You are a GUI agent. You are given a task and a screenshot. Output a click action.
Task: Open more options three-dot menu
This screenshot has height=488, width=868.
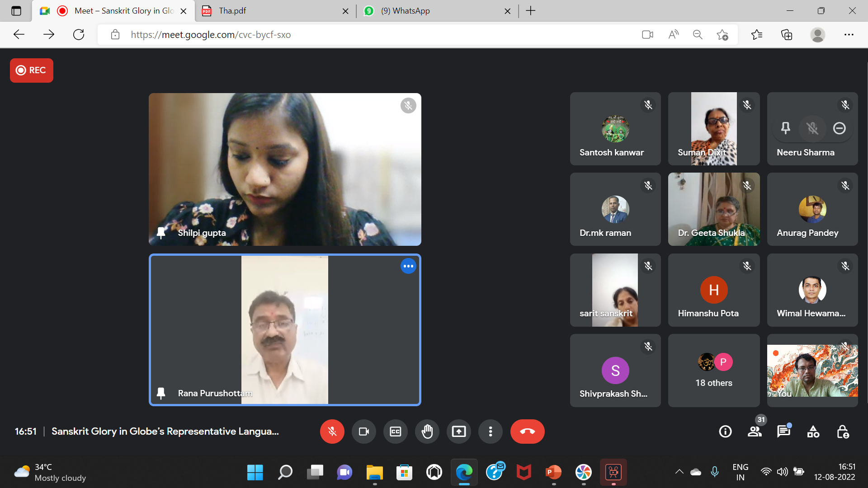click(x=490, y=432)
